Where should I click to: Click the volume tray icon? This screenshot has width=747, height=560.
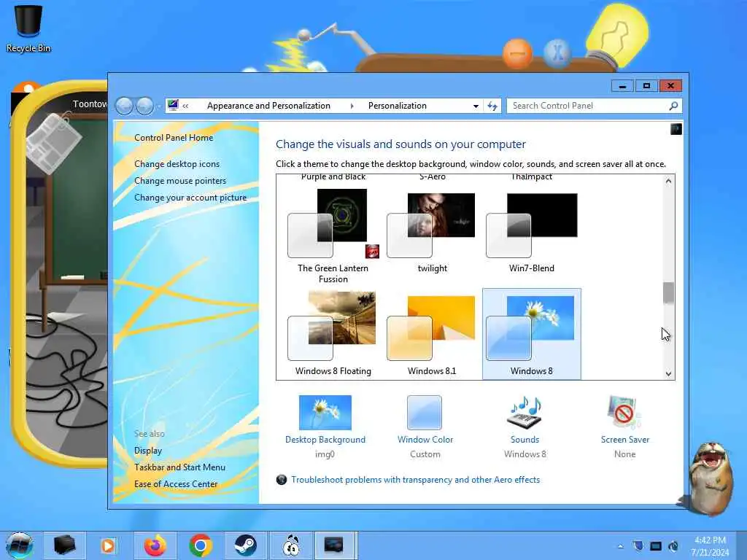click(673, 545)
